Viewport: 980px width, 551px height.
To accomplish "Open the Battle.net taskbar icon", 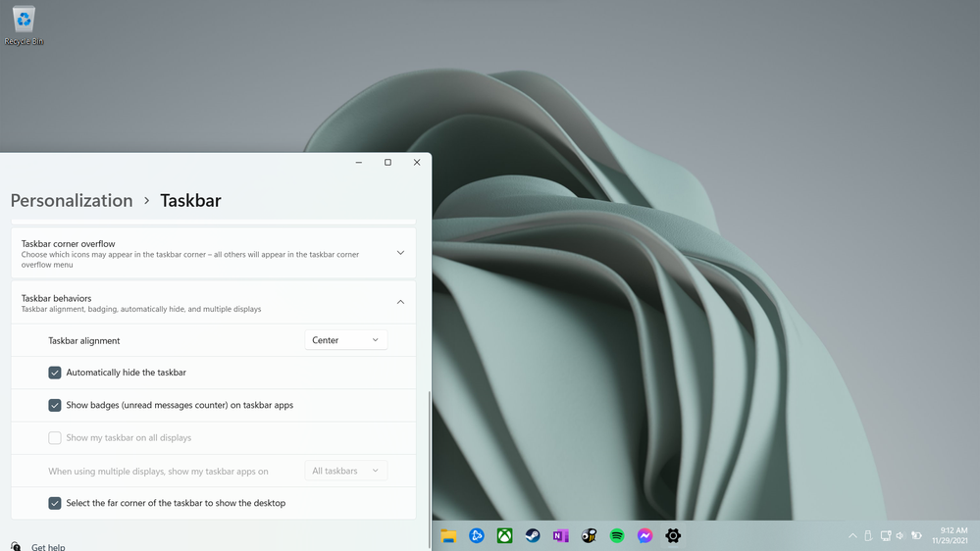I will [476, 536].
